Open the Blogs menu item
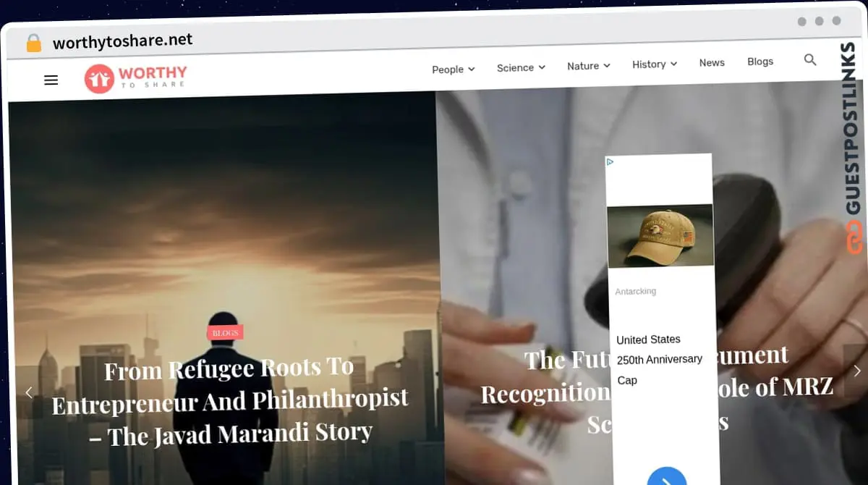The height and width of the screenshot is (485, 868). tap(760, 62)
